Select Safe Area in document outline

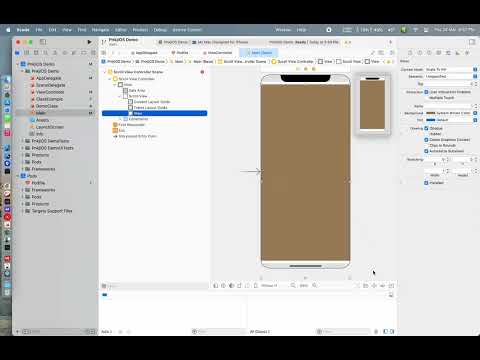pos(135,90)
